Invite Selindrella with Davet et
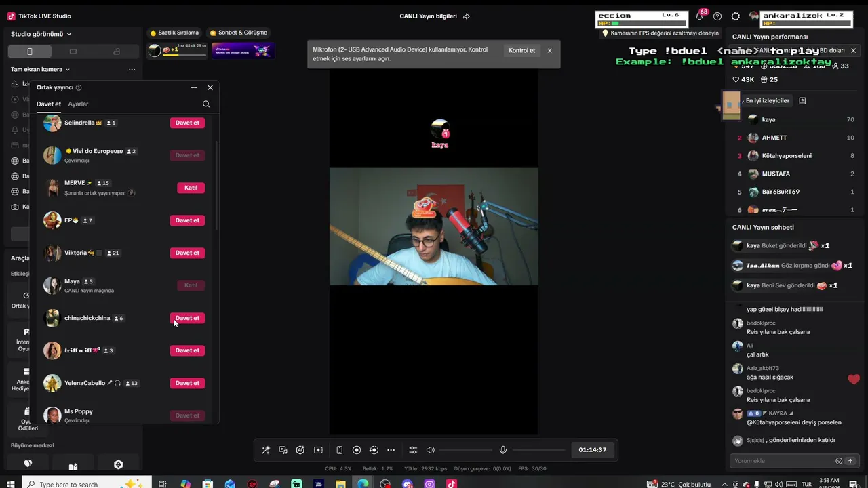Viewport: 868px width, 488px height. point(187,123)
